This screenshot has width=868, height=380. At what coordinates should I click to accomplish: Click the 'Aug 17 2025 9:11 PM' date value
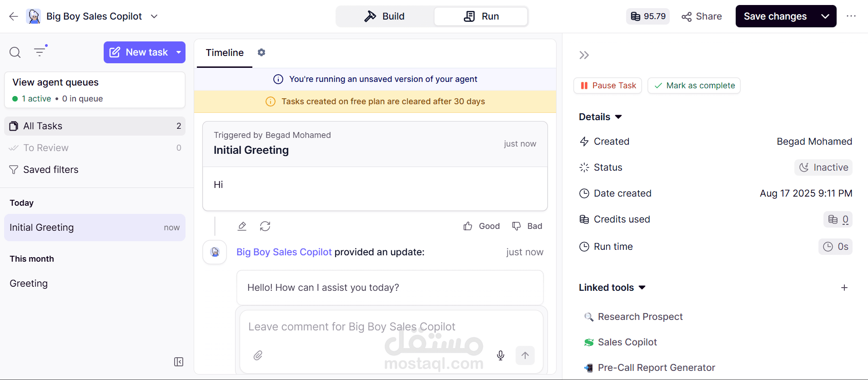(x=806, y=193)
